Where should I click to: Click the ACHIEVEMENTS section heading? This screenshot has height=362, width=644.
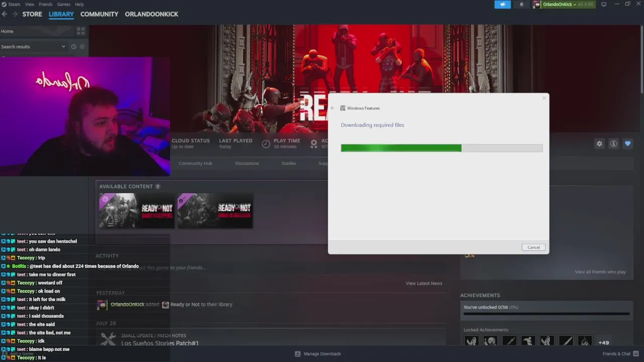click(480, 296)
